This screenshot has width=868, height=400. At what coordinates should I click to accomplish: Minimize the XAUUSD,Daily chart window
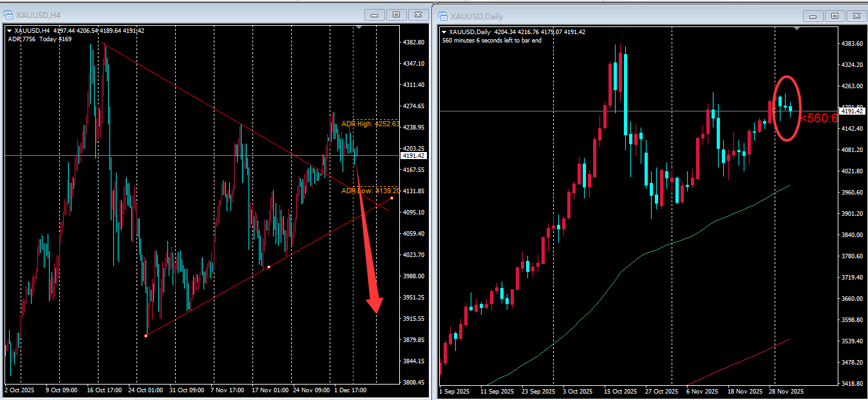[x=813, y=16]
